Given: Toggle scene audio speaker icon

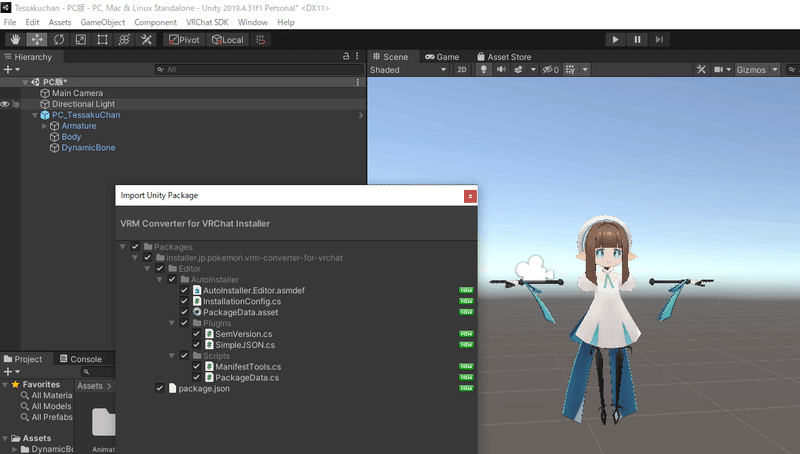Looking at the screenshot, I should 502,70.
